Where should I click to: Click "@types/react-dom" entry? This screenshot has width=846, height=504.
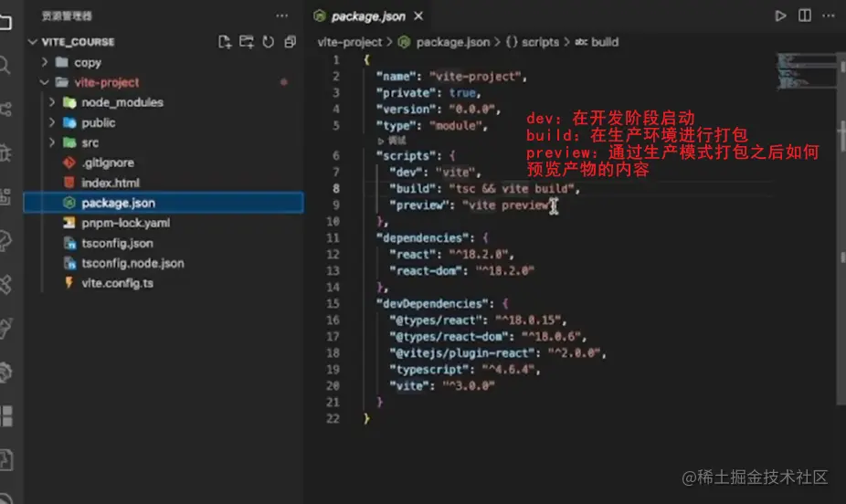(x=449, y=336)
